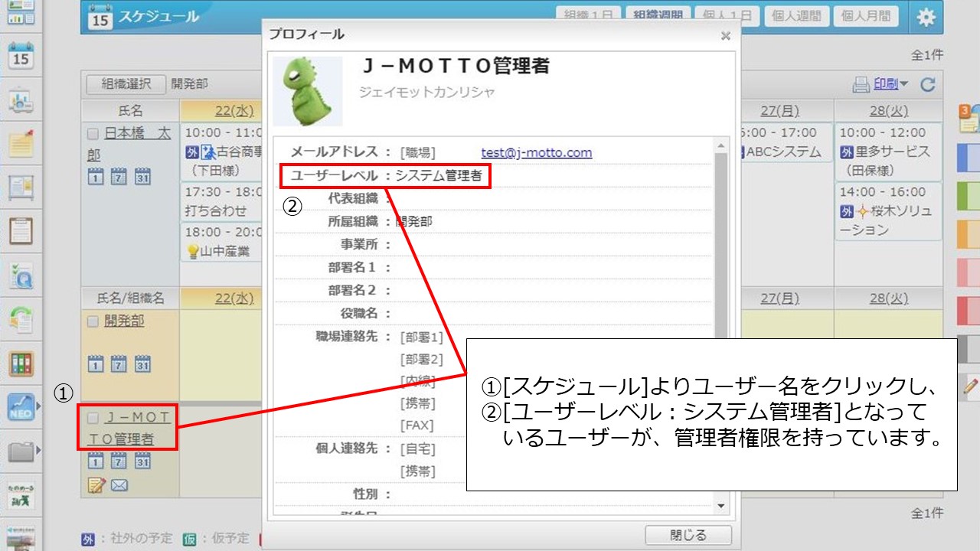980x551 pixels.
Task: Expand the NEO sidebar icon submenu arrow
Action: 40,406
